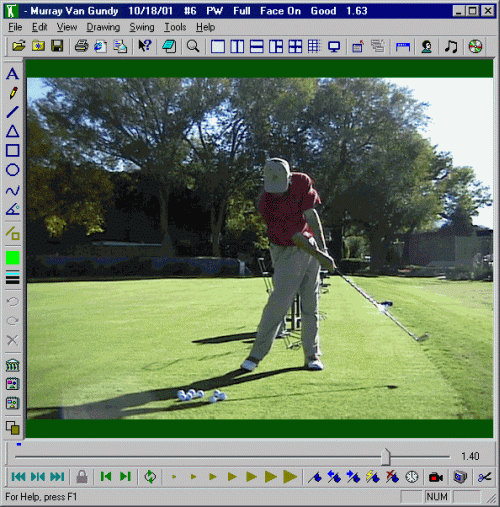Click the save floppy disk icon
Viewport: 500px width, 507px height.
57,46
